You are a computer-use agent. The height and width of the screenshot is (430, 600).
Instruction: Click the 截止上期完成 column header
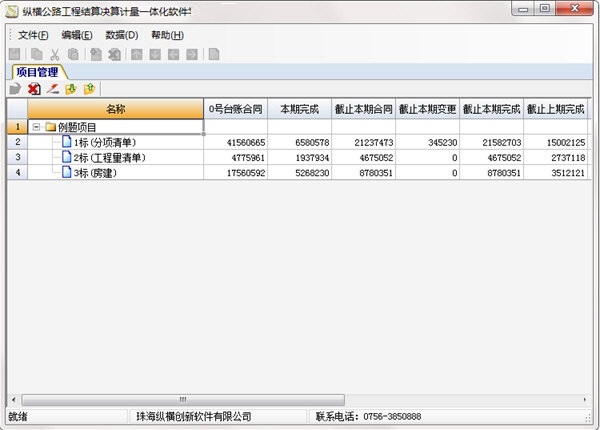pyautogui.click(x=555, y=109)
